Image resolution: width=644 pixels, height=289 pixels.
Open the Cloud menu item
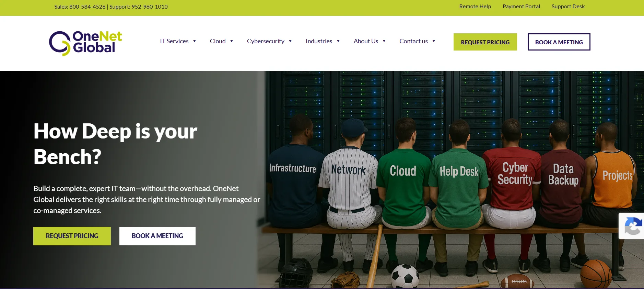[218, 41]
